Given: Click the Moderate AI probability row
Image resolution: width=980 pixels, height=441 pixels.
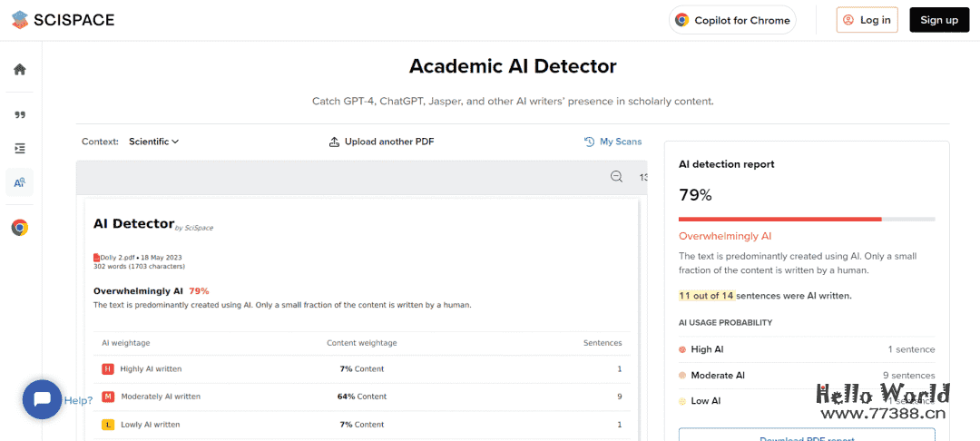Looking at the screenshot, I should [807, 376].
